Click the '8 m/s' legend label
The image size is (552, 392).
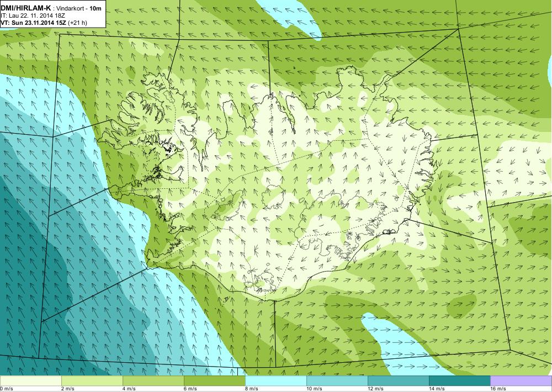252,389
